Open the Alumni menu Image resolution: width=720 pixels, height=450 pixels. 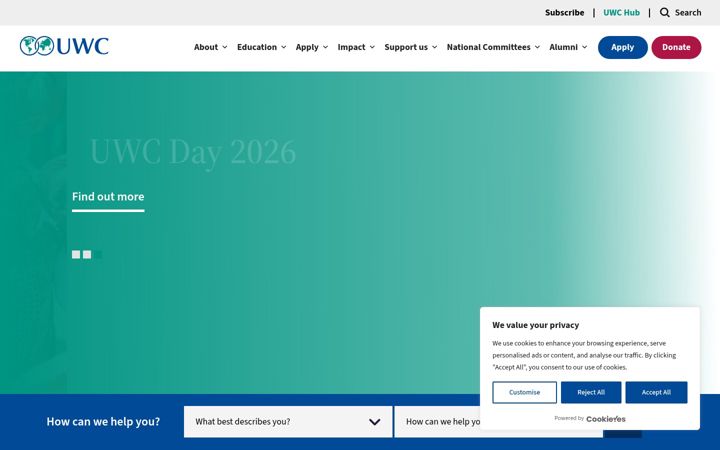point(563,47)
